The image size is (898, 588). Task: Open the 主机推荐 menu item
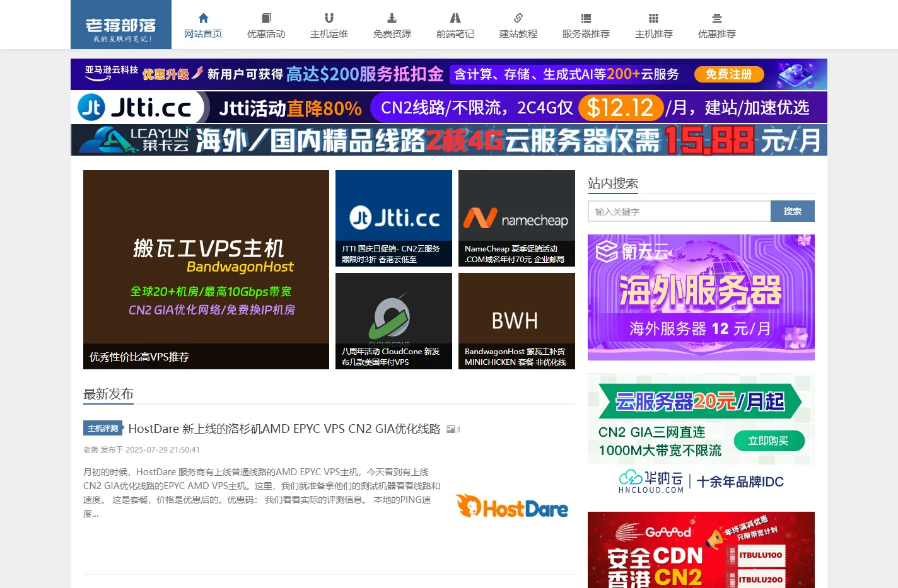654,33
